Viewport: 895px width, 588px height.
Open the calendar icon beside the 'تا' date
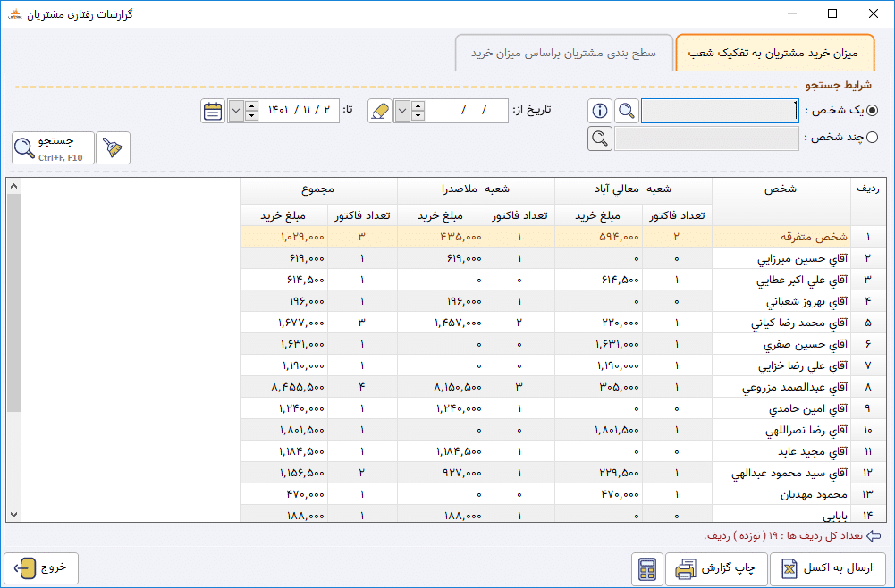coord(213,111)
